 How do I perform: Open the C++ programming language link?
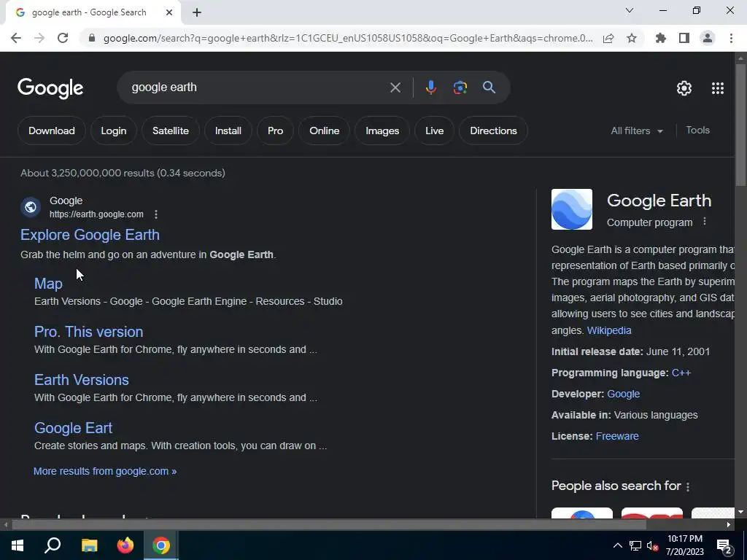click(x=681, y=373)
